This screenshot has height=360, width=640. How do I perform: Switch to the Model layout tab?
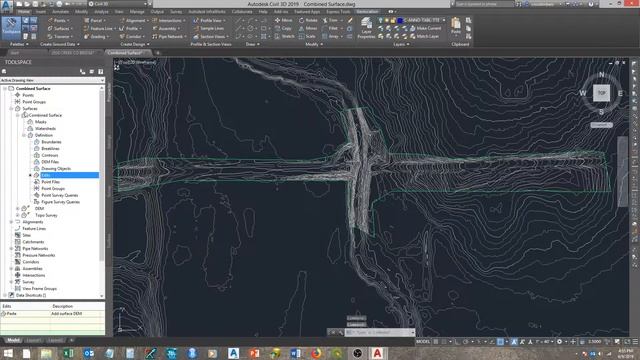point(13,340)
